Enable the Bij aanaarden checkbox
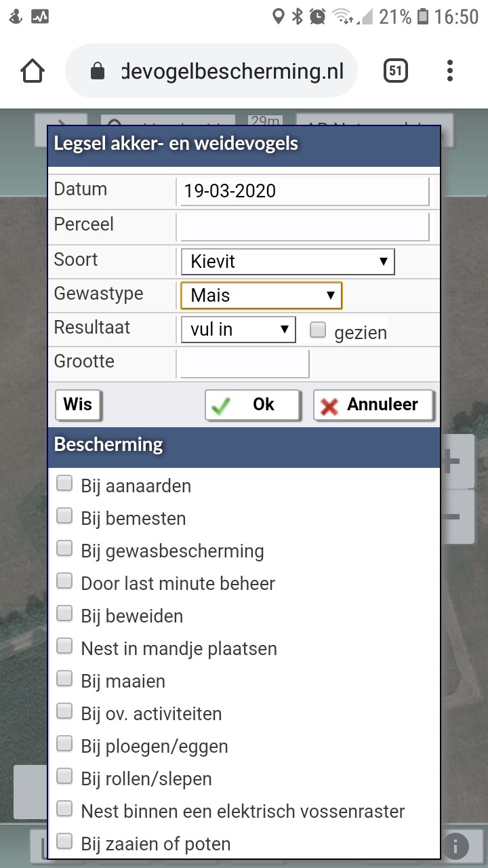Viewport: 488px width, 868px height. [x=64, y=483]
